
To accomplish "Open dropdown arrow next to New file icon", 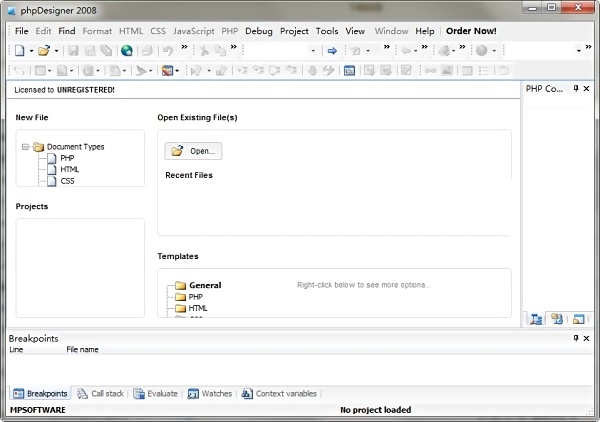I will (31, 50).
